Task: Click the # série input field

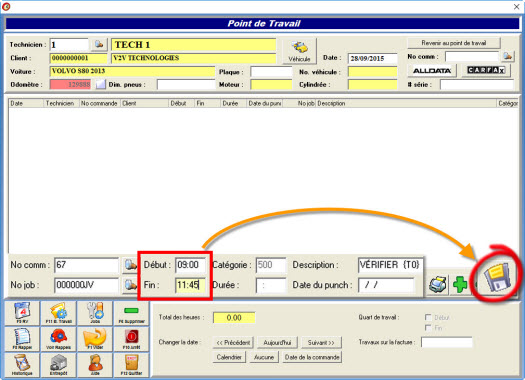Action: [477, 84]
